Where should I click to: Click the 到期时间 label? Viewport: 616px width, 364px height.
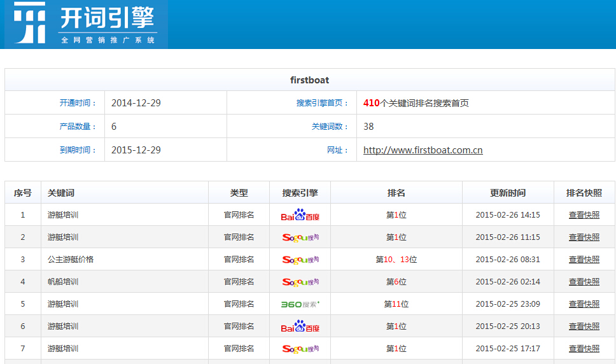click(78, 150)
